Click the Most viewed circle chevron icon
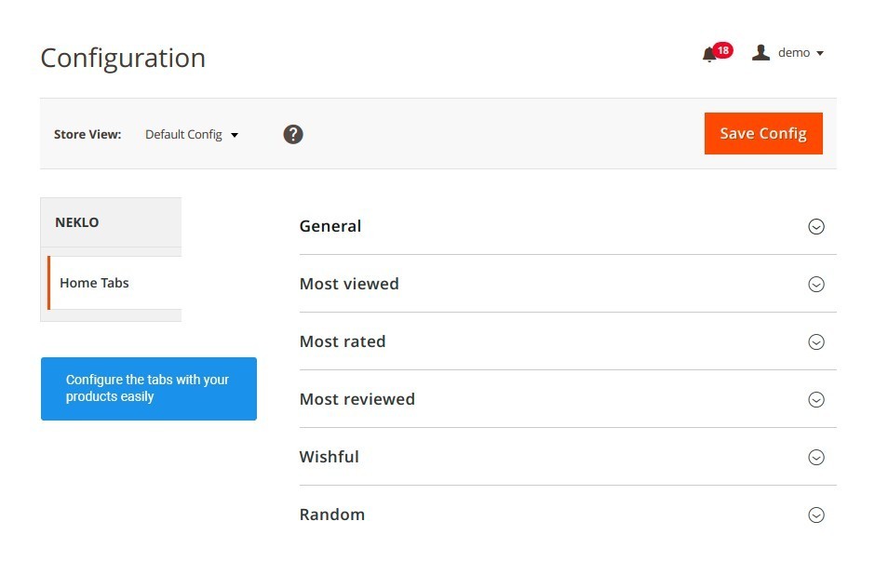Viewport: 875px width, 588px height. tap(816, 284)
